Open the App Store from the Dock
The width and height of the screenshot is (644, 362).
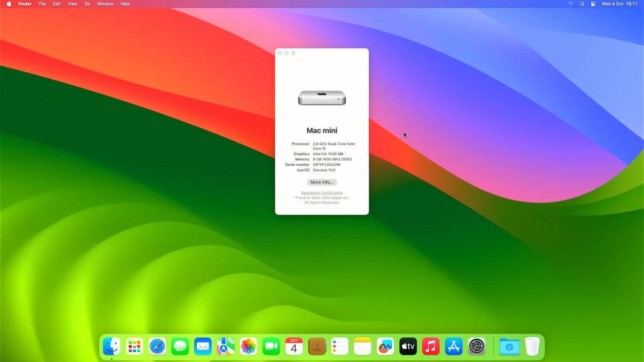[x=454, y=346]
